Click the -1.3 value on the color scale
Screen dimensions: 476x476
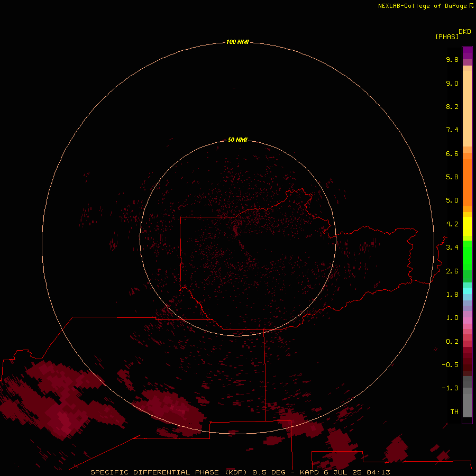(450, 388)
